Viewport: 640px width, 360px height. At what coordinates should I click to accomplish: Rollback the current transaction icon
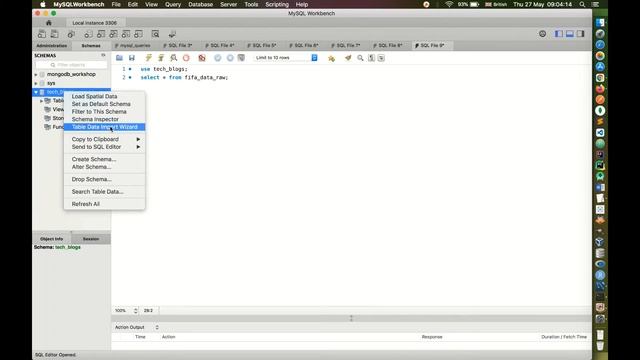click(x=230, y=58)
